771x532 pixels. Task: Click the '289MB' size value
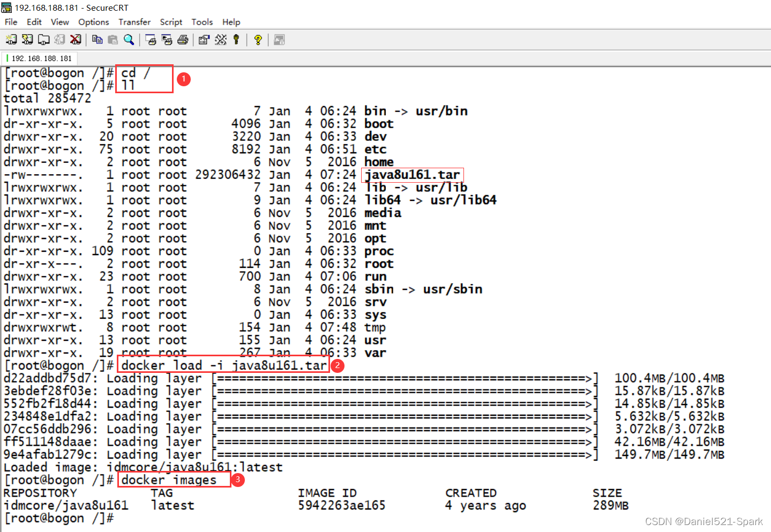(x=611, y=506)
